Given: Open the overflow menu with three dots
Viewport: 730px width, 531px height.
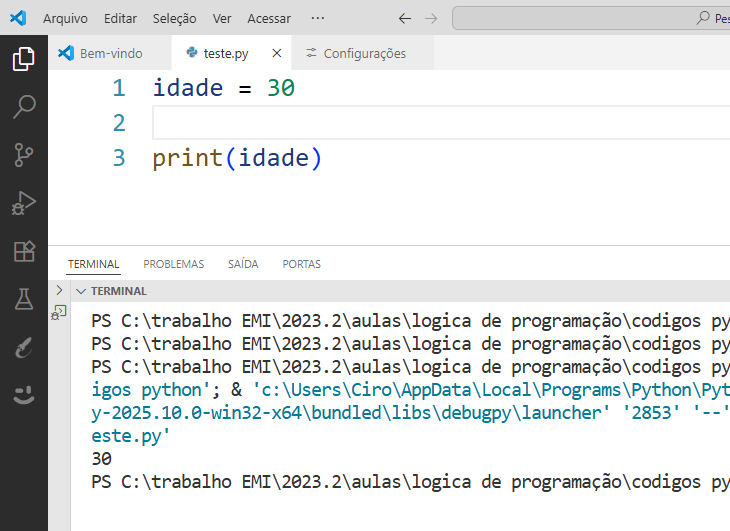Looking at the screenshot, I should (318, 18).
